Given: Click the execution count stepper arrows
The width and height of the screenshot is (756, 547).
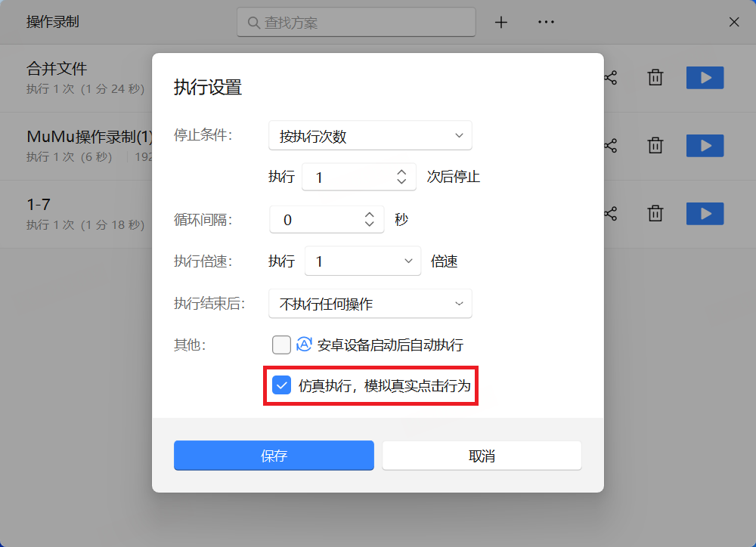Looking at the screenshot, I should [401, 178].
